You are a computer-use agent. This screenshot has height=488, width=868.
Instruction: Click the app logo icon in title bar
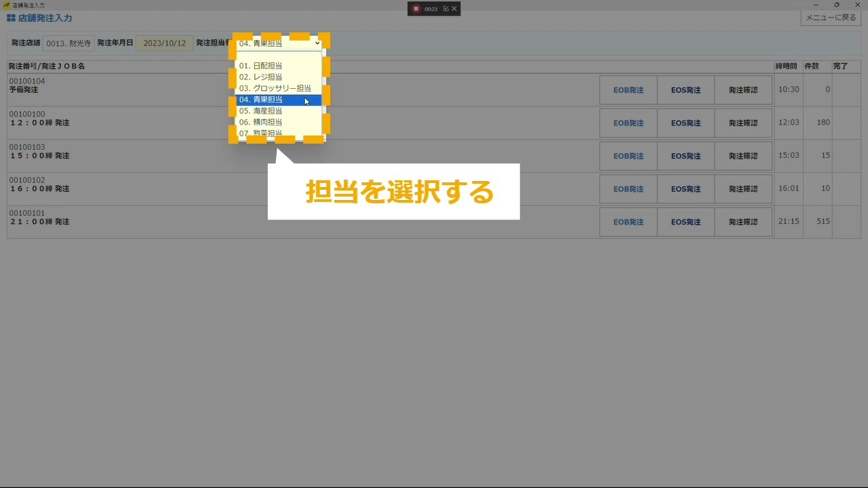(x=6, y=5)
